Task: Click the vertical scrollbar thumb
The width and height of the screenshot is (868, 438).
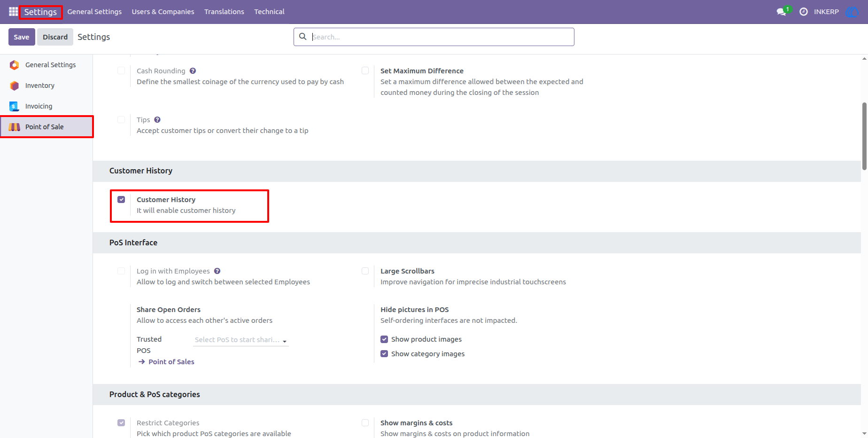Action: [x=864, y=136]
